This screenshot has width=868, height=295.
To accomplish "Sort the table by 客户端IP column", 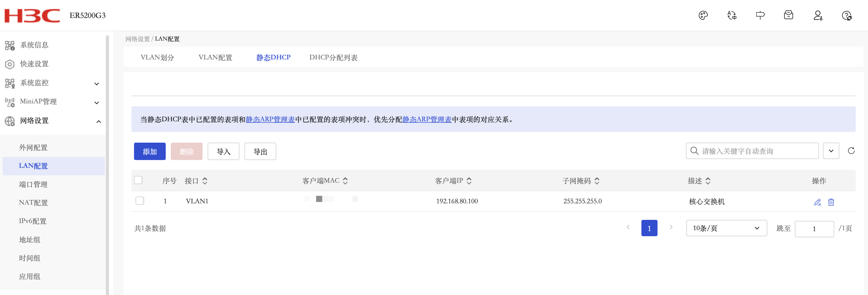I will (469, 181).
